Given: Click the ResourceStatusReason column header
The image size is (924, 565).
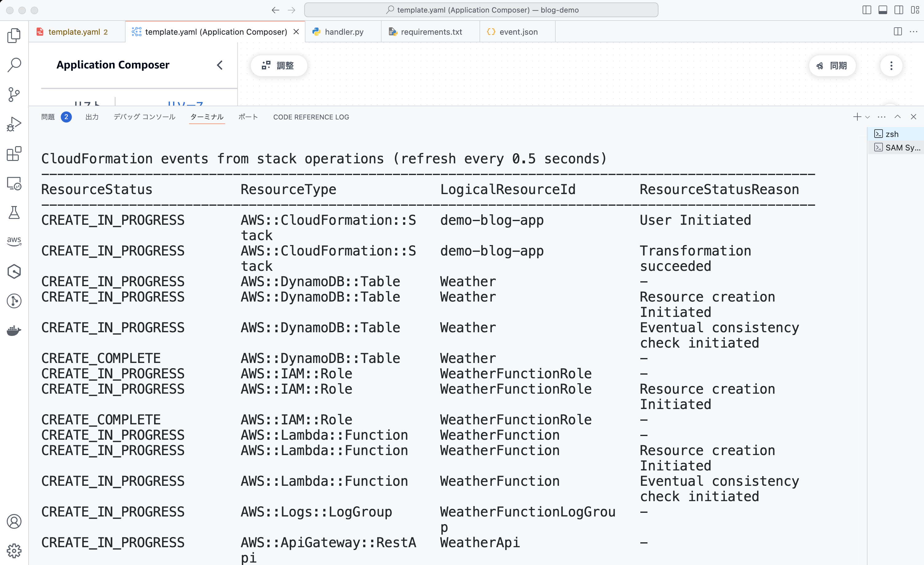Looking at the screenshot, I should click(x=719, y=189).
